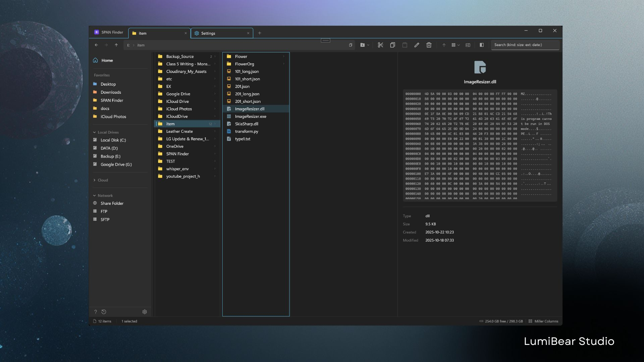Click the Cut scissors icon
644x362 pixels.
[380, 45]
